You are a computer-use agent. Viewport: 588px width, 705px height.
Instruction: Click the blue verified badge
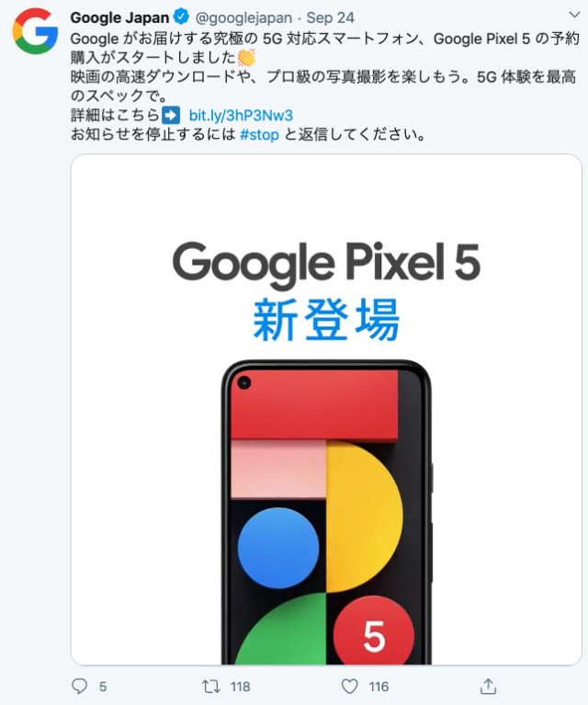point(181,17)
